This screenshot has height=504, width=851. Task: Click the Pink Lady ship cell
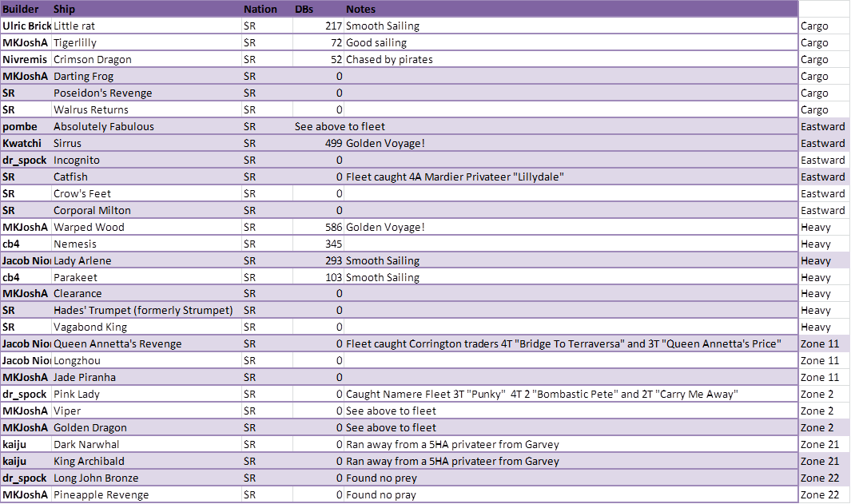point(77,394)
